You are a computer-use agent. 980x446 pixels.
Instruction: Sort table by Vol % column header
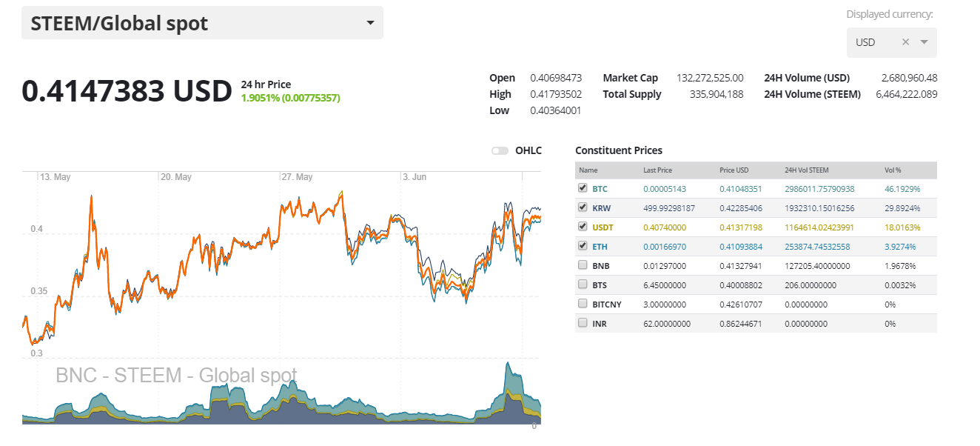click(x=893, y=170)
